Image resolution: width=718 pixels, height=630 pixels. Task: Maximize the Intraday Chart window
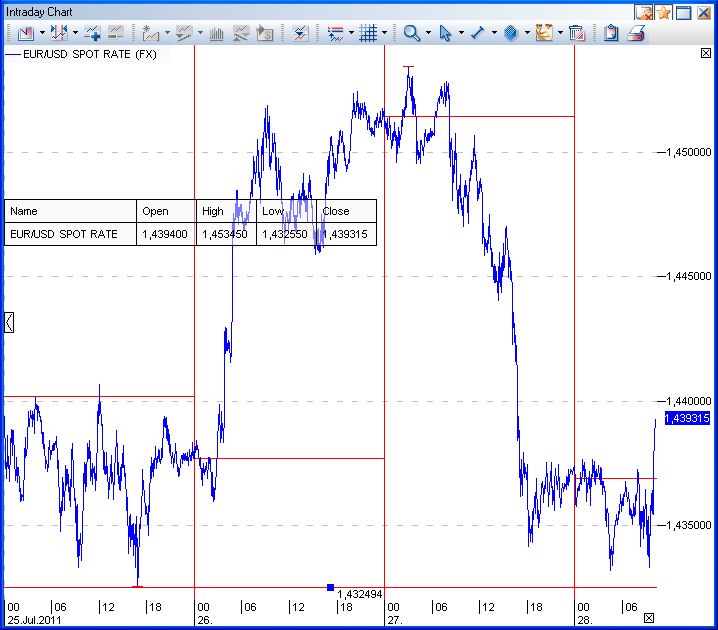tap(684, 12)
